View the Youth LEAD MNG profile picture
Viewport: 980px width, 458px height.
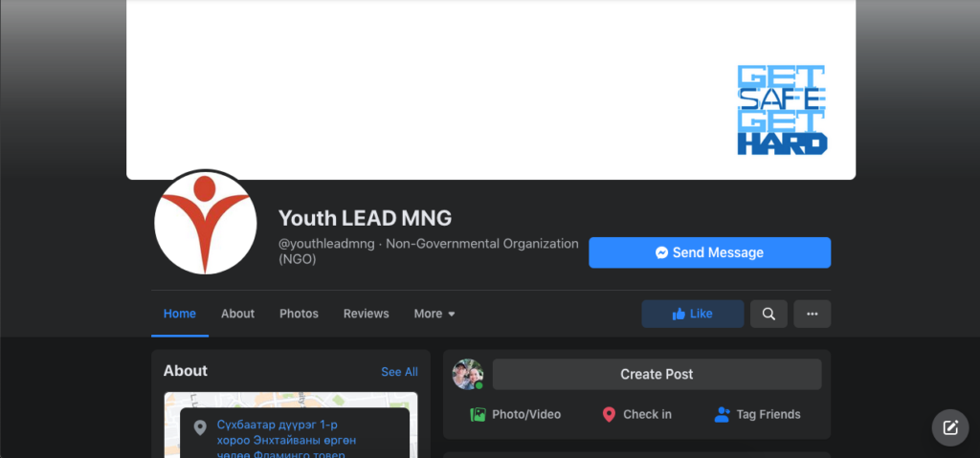point(206,223)
